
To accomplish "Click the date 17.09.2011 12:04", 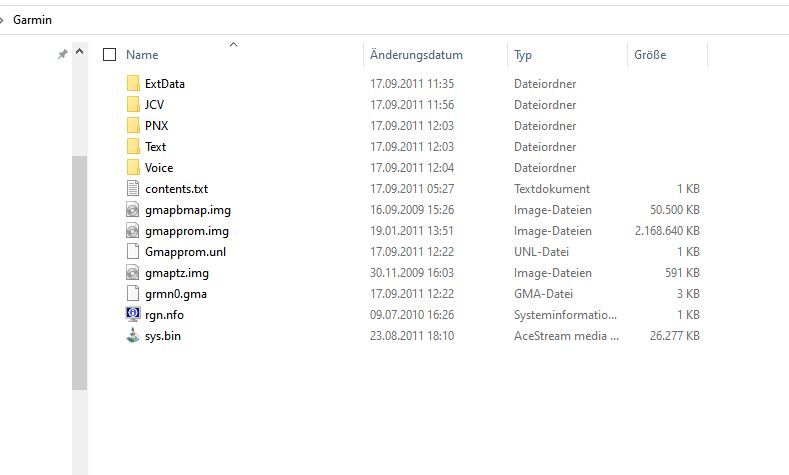I will pyautogui.click(x=412, y=168).
